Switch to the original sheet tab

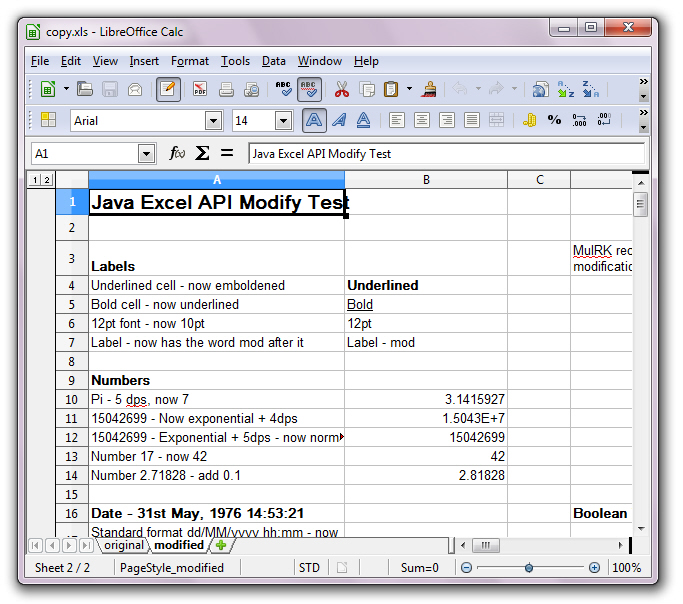[124, 545]
